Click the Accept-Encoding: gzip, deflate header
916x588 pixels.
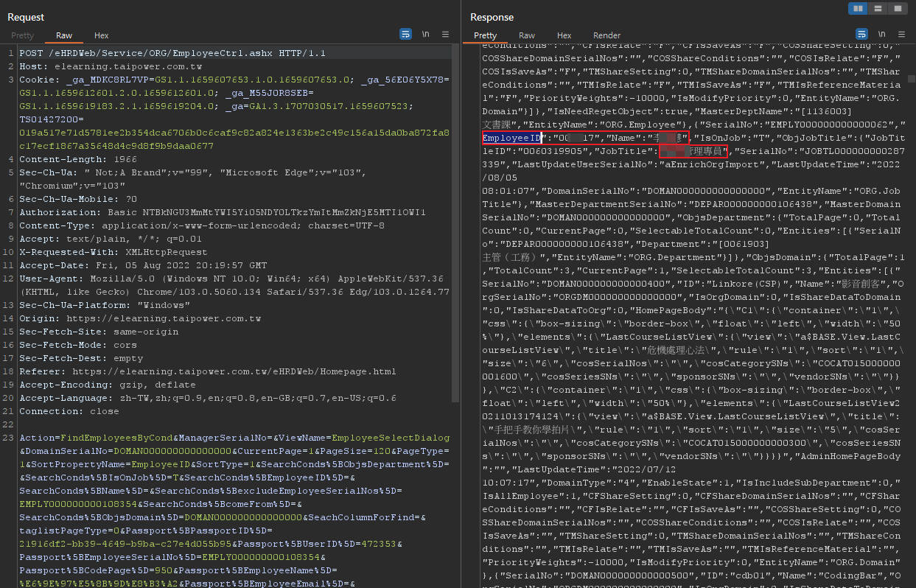(108, 385)
